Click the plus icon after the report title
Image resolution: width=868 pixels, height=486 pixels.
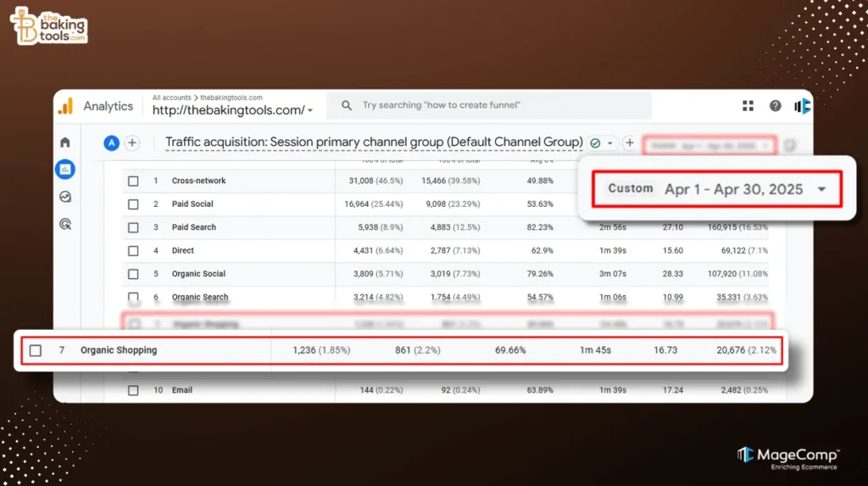[x=629, y=142]
